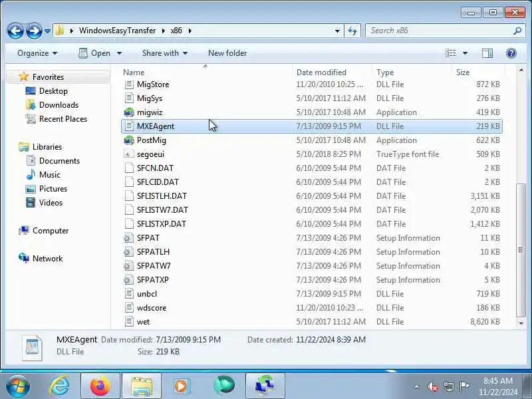Launch Firefox from taskbar

pyautogui.click(x=100, y=386)
